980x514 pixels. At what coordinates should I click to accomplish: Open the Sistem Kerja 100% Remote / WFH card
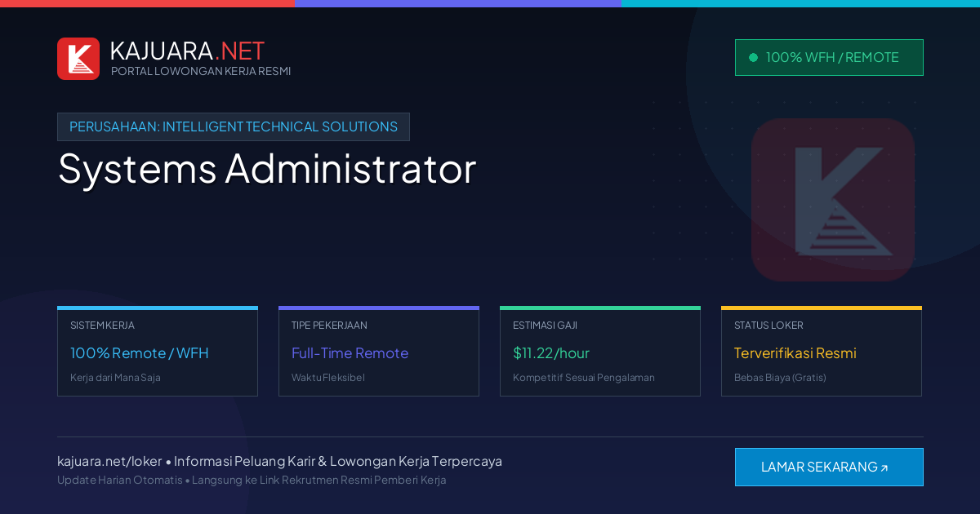click(158, 351)
